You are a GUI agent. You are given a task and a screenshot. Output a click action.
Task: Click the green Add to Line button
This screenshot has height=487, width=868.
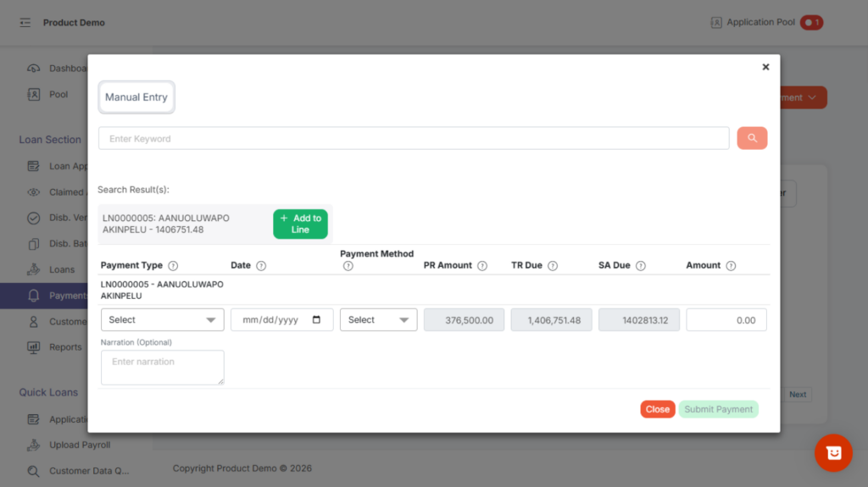[x=300, y=224]
